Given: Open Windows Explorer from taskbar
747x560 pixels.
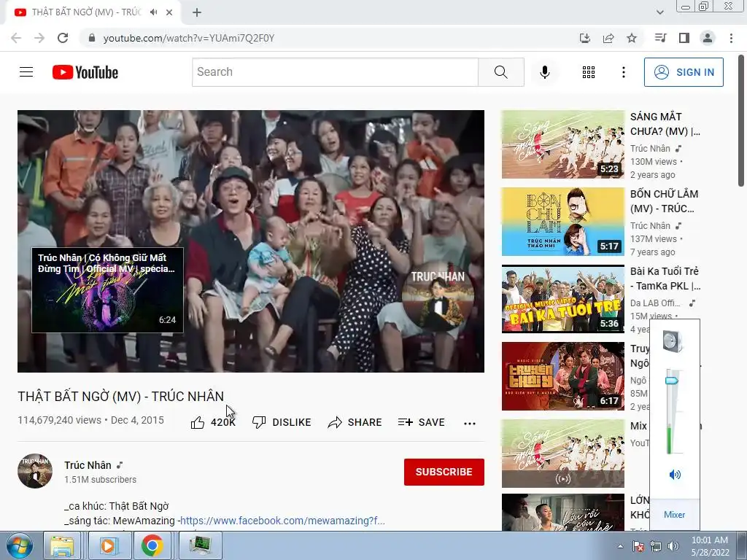Looking at the screenshot, I should pyautogui.click(x=62, y=546).
